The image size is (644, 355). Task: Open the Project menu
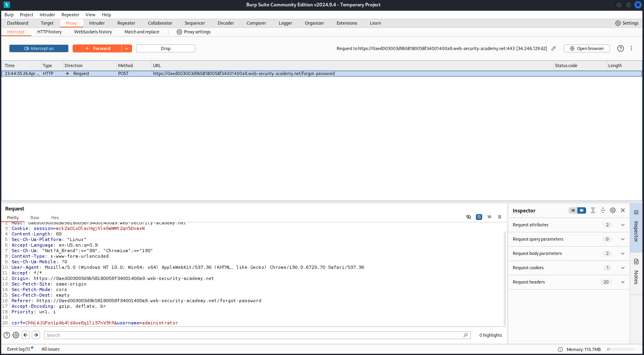point(27,15)
